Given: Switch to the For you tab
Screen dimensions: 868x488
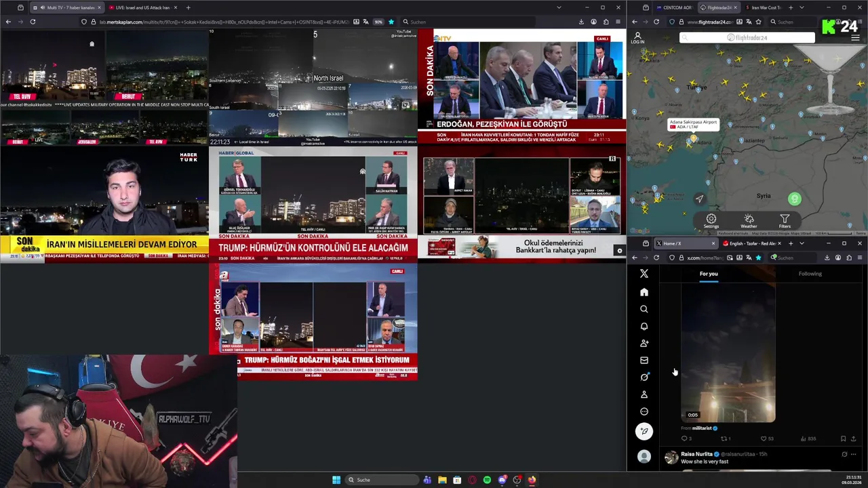Looking at the screenshot, I should pos(709,274).
